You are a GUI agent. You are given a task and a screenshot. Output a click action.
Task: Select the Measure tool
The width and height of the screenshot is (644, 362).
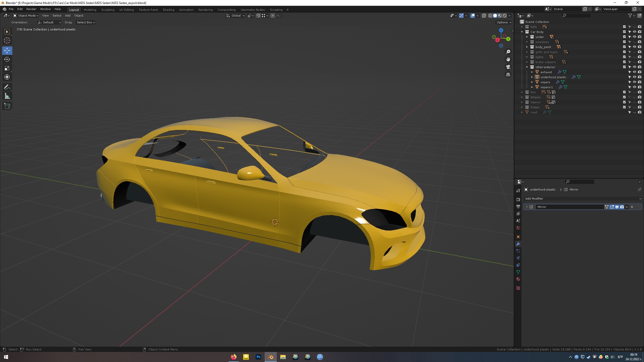click(7, 96)
